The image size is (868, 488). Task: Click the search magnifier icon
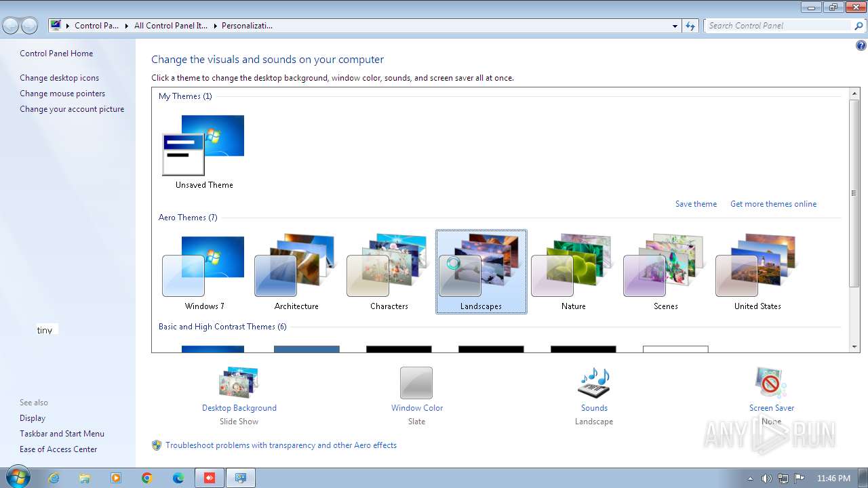coord(859,26)
